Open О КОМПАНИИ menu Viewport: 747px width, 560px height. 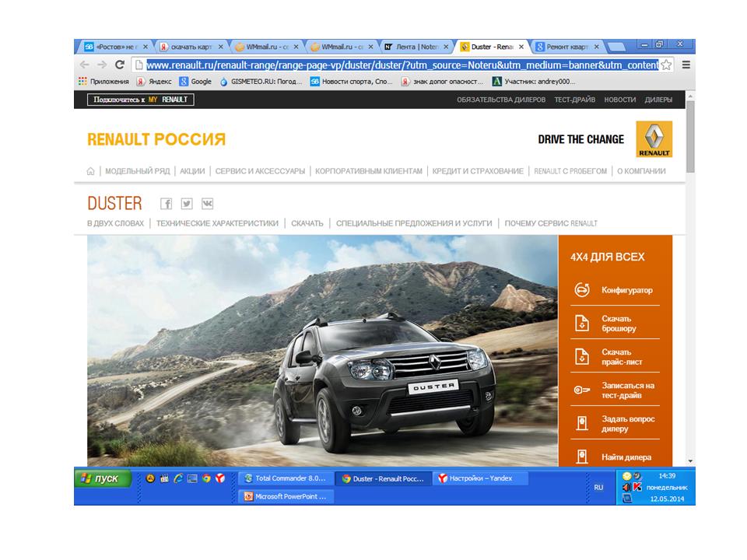point(641,171)
